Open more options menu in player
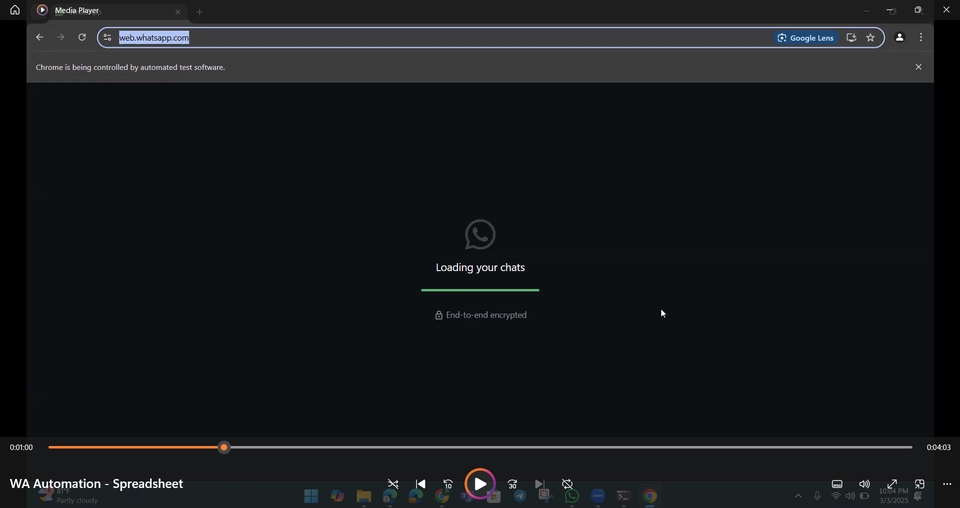The image size is (960, 508). point(947,484)
